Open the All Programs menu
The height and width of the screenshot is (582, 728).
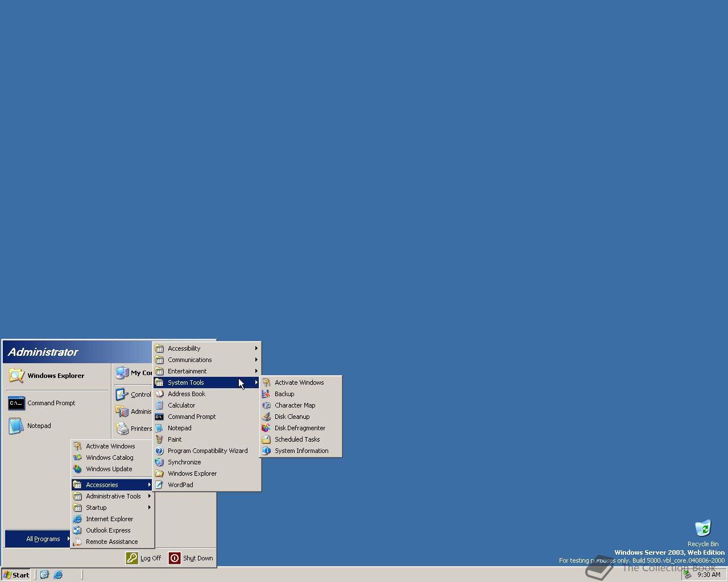39,539
